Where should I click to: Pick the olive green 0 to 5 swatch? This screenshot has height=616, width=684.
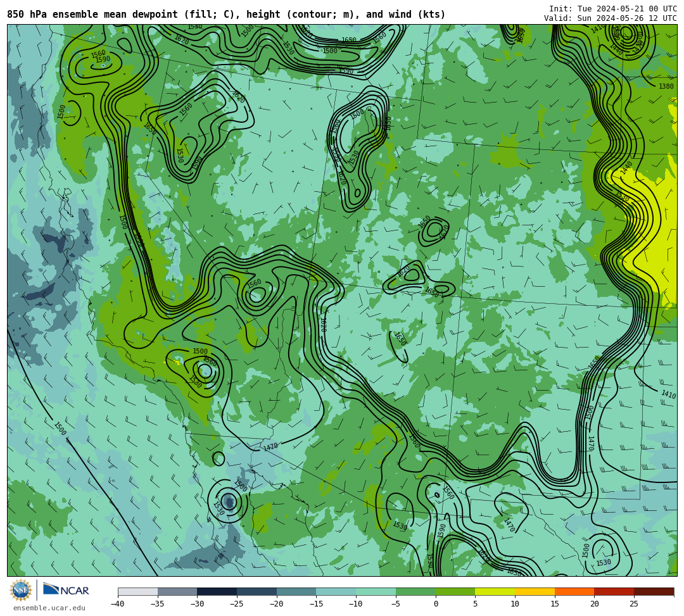pyautogui.click(x=455, y=591)
